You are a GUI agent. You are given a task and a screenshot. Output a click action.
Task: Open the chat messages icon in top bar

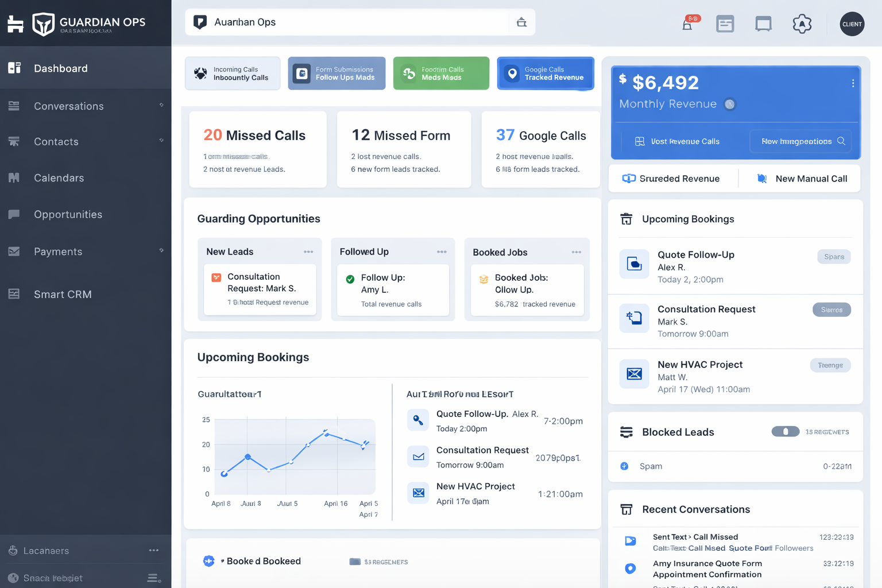tap(763, 24)
